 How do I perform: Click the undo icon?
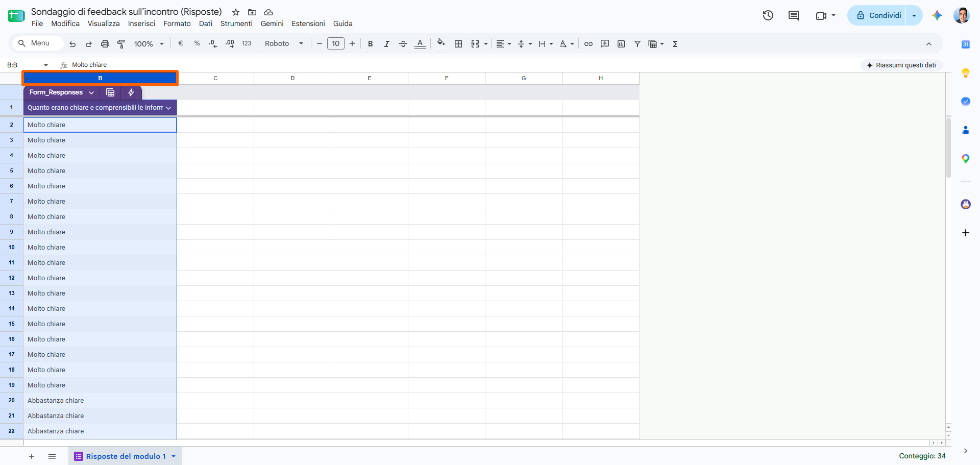pyautogui.click(x=72, y=44)
